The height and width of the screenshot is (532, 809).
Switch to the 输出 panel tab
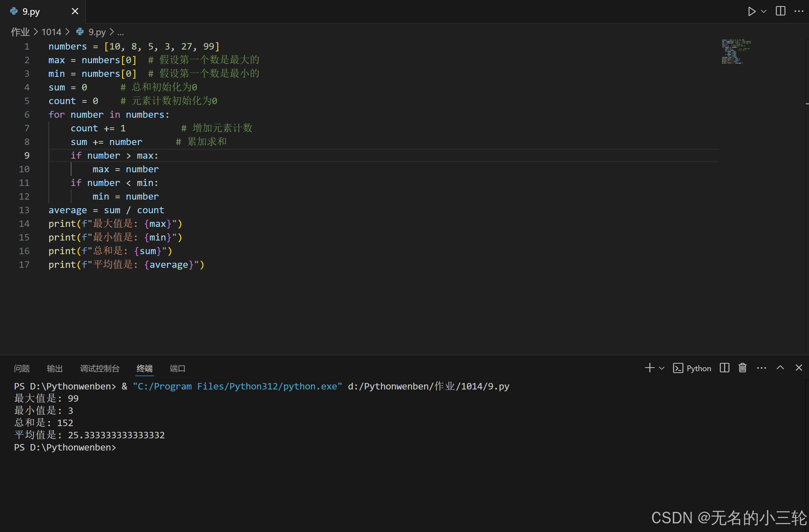(x=55, y=369)
